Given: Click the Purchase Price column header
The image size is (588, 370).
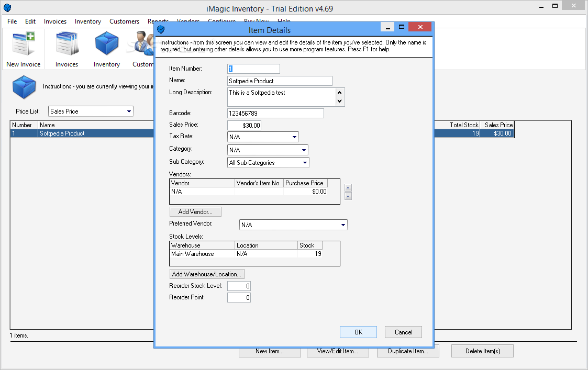Looking at the screenshot, I should click(306, 183).
